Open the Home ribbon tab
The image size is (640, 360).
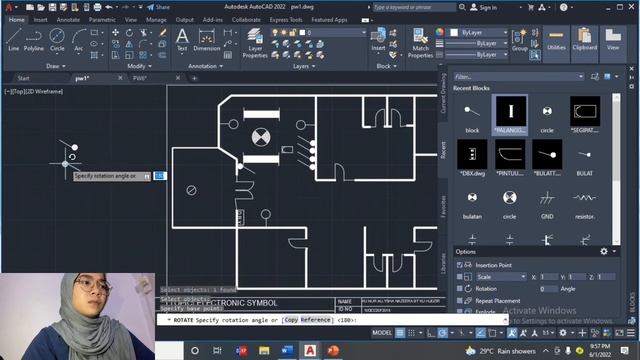(x=17, y=20)
